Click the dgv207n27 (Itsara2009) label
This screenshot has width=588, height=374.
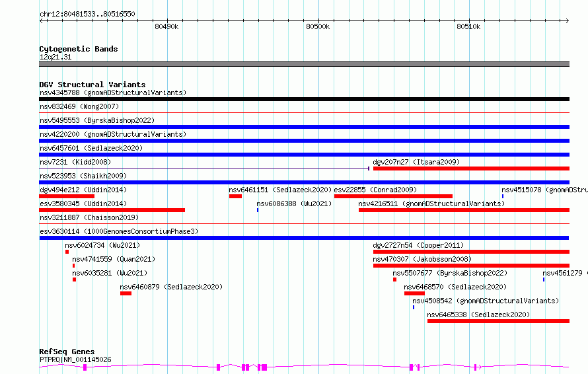[x=416, y=162]
